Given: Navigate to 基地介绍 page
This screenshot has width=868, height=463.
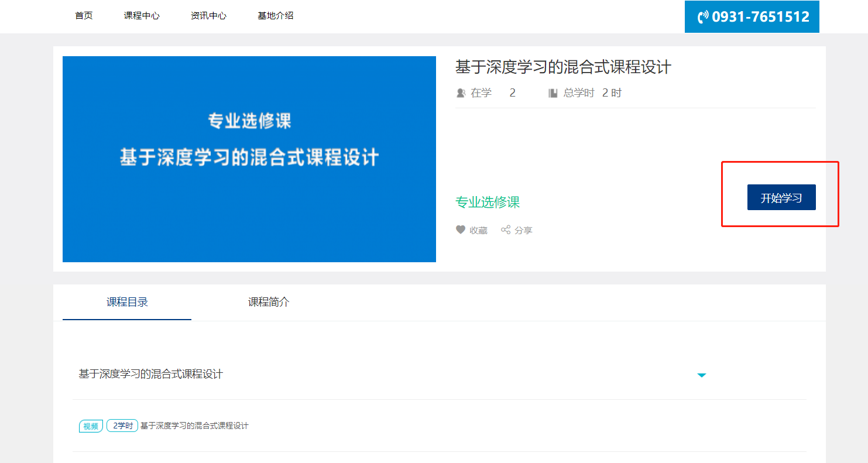Looking at the screenshot, I should point(275,16).
